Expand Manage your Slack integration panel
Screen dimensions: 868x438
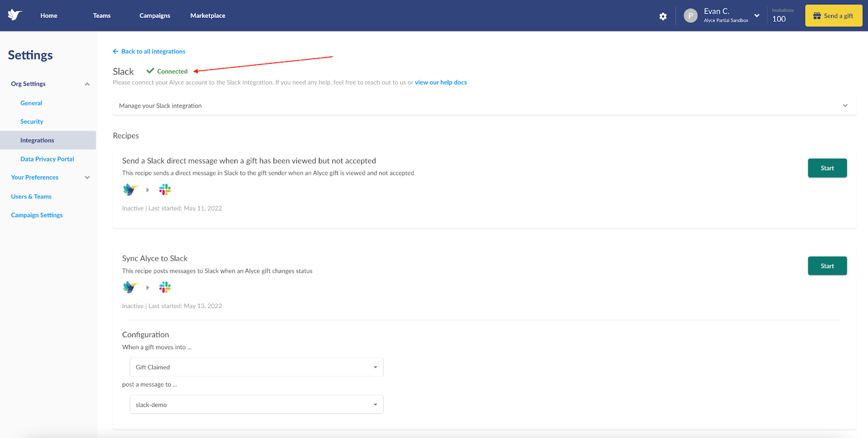click(484, 106)
